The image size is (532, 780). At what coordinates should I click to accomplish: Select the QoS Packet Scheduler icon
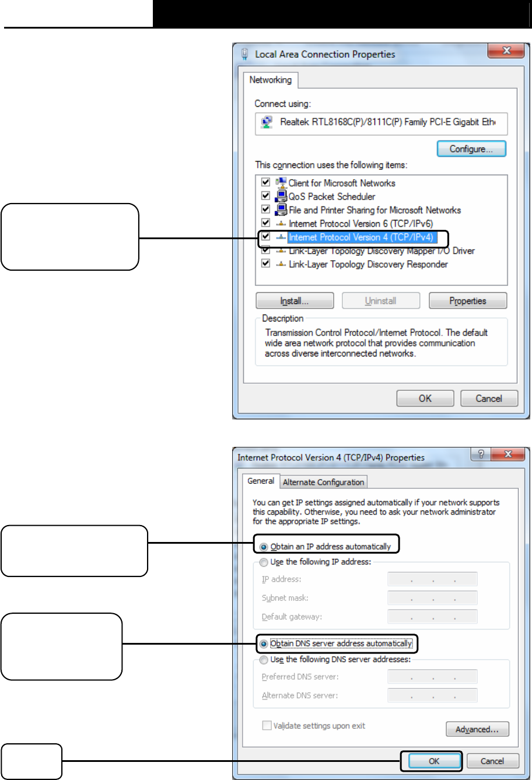coord(281,196)
